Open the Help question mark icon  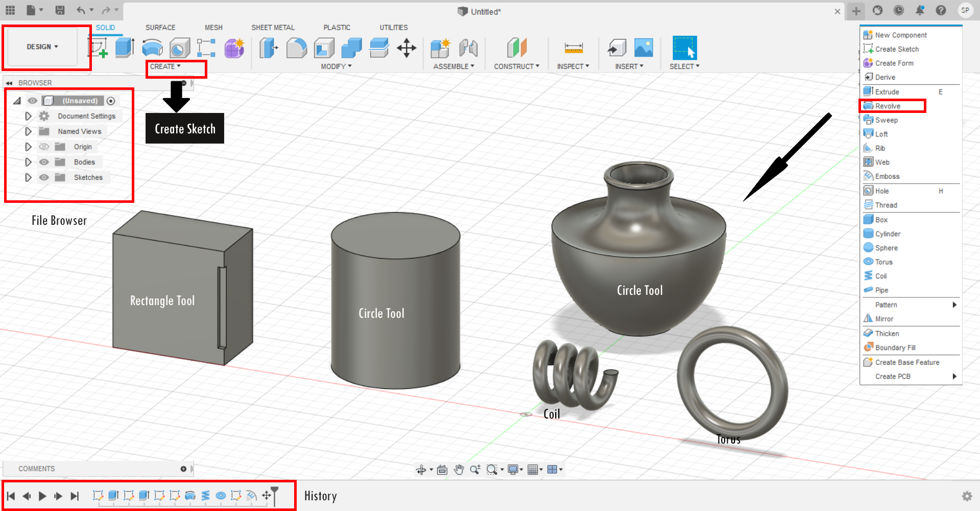(x=941, y=10)
